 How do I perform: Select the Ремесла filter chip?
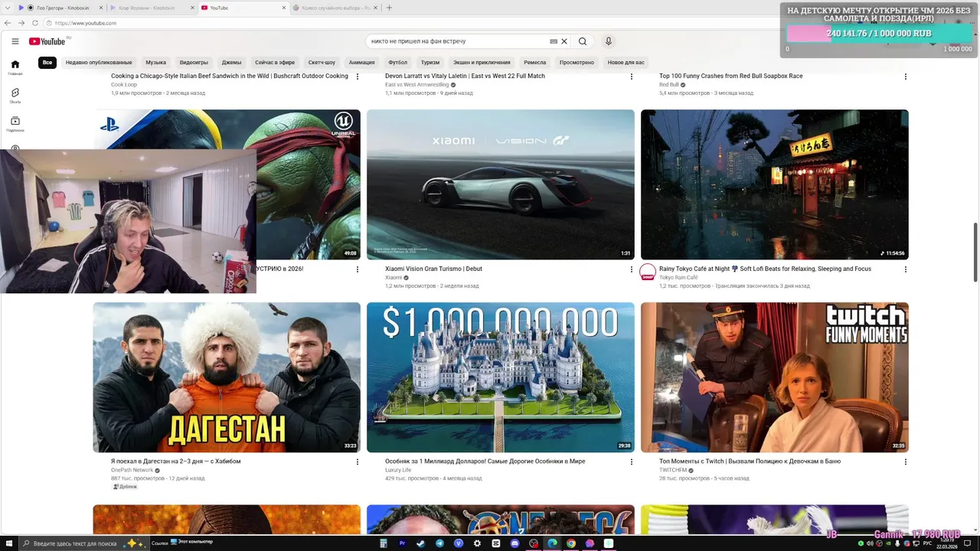535,62
